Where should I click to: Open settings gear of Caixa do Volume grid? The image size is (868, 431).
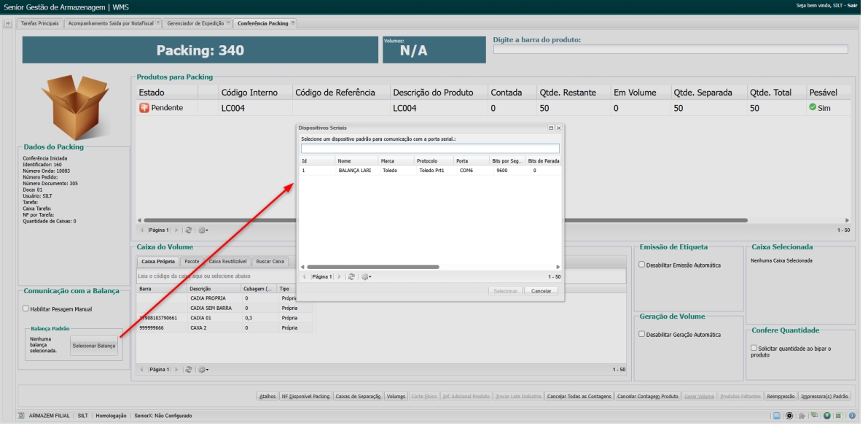pos(203,370)
